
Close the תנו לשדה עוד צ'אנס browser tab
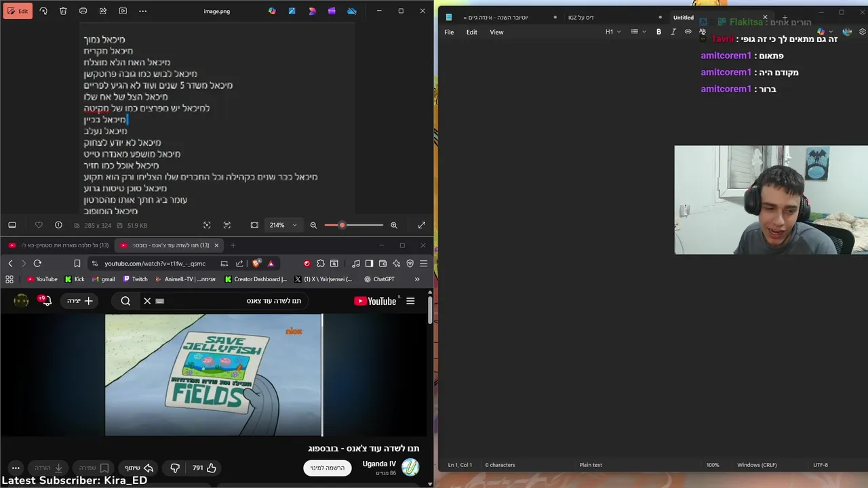[x=216, y=245]
